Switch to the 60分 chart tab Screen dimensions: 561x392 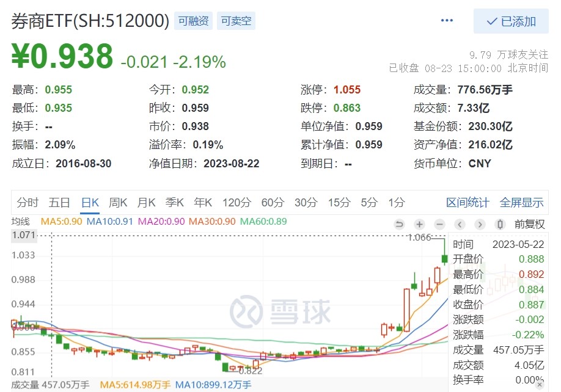[273, 203]
